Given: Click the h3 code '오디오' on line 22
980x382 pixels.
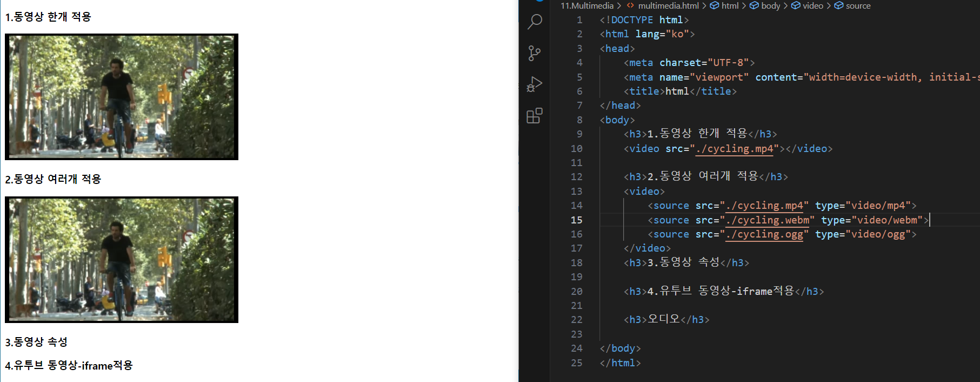Looking at the screenshot, I should 666,319.
